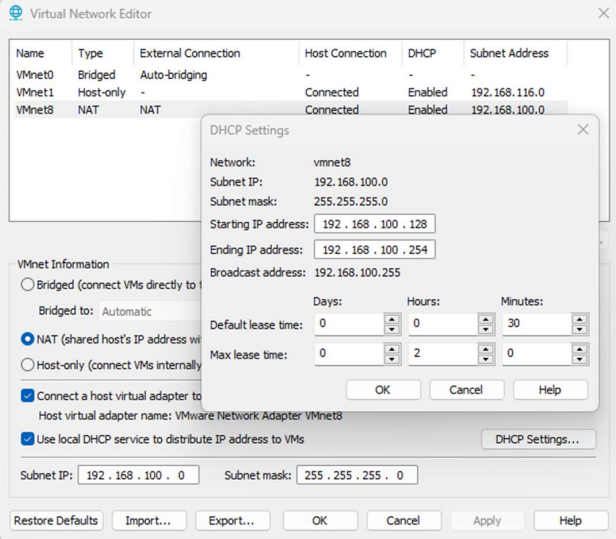
Task: Toggle Connect a host virtual adapter checkbox
Action: [x=27, y=396]
